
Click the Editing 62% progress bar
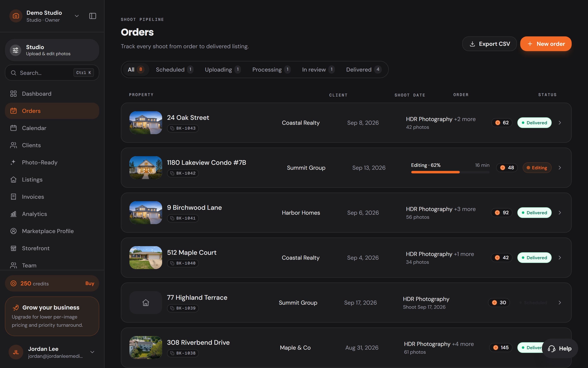click(x=450, y=172)
